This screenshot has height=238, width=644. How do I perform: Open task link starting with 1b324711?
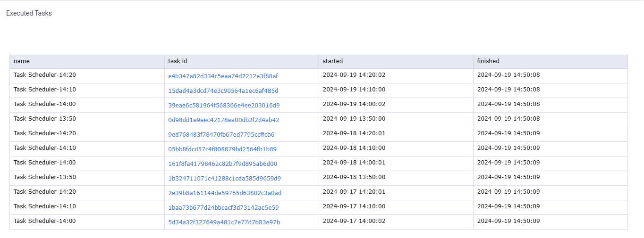(x=224, y=179)
